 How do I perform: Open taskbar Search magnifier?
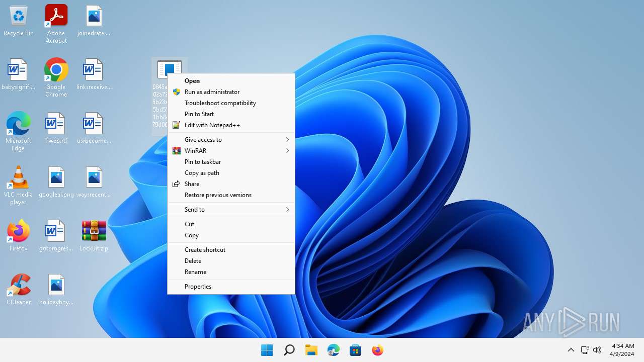[289, 350]
